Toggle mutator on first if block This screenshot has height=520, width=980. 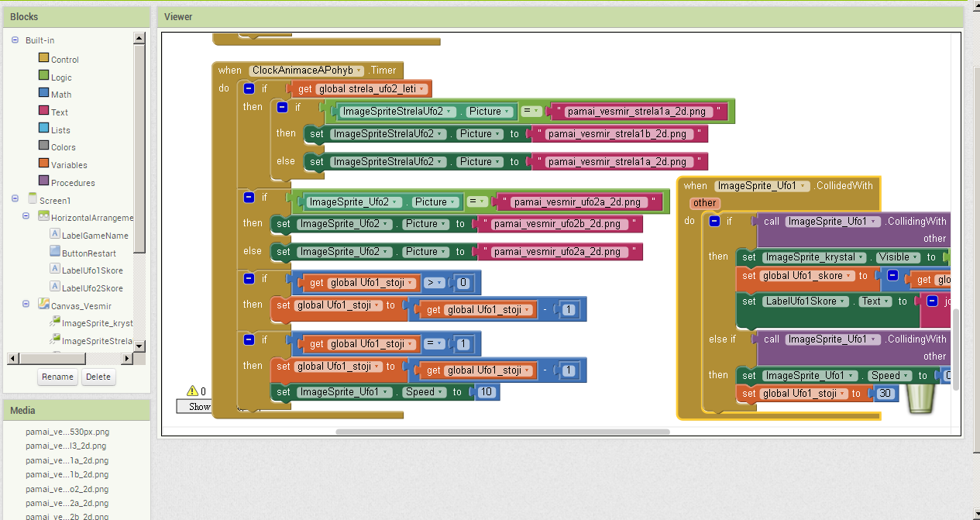click(249, 88)
